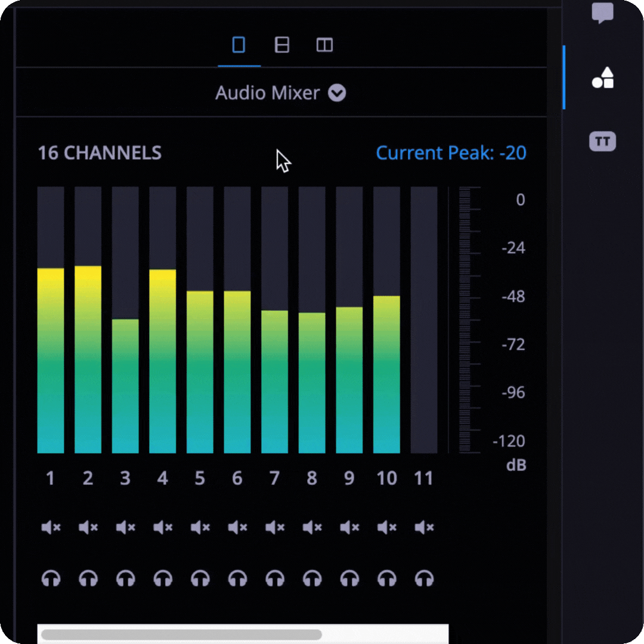Mute channel 8
Screen dimensions: 644x644
click(x=312, y=527)
